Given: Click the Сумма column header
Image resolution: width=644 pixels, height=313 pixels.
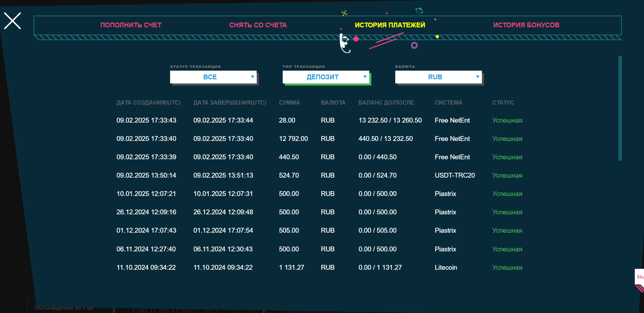Looking at the screenshot, I should (289, 102).
